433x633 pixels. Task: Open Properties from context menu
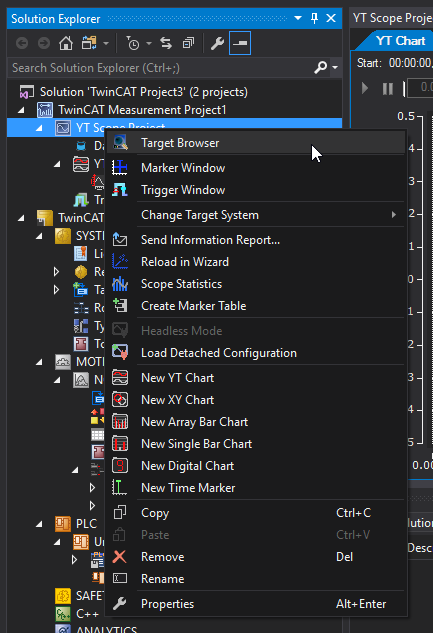tap(255, 604)
